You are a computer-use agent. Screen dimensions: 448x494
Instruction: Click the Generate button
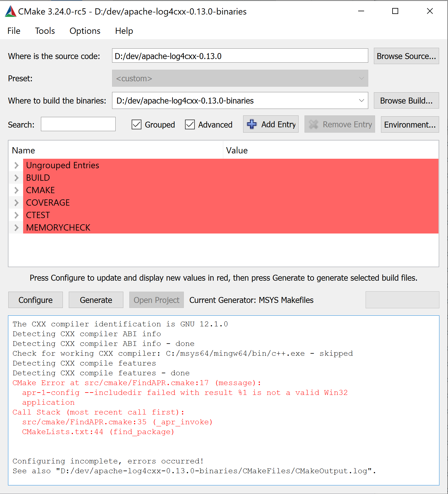[96, 300]
